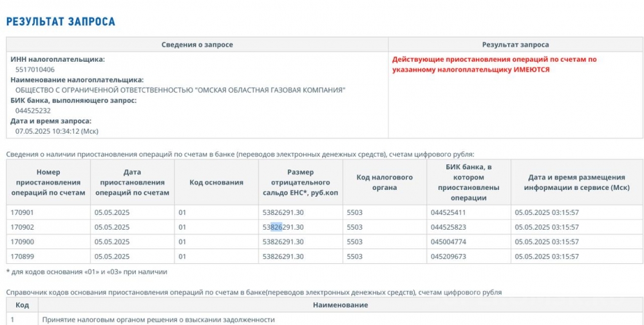
Task: Select suspension number 170899 cell
Action: point(23,257)
